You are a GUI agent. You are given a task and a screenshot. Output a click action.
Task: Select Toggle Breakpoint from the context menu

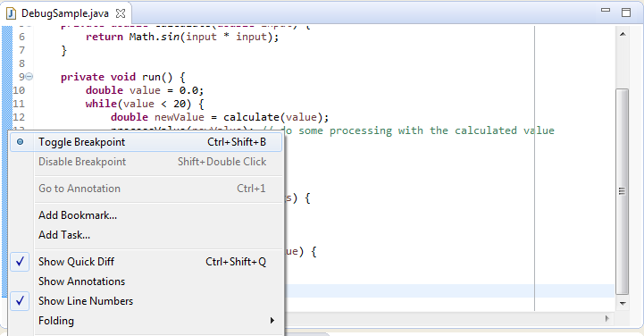pyautogui.click(x=146, y=142)
